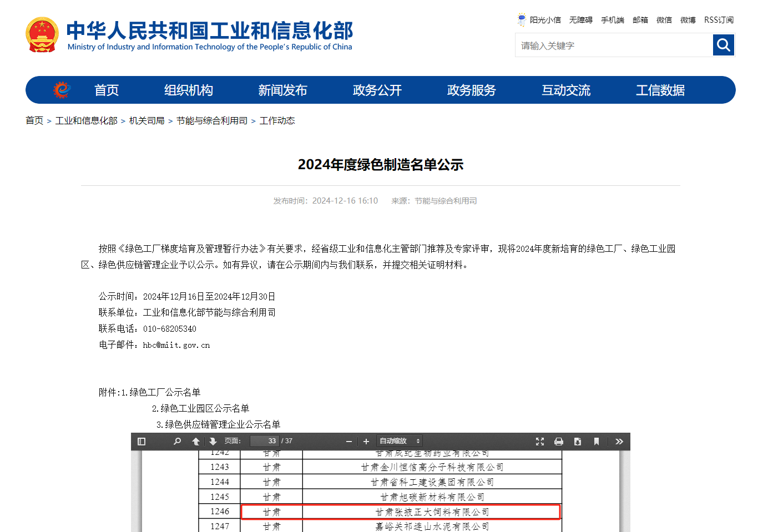Viewport: 773px width, 532px height.
Task: Click the 微博 link
Action: tap(688, 20)
